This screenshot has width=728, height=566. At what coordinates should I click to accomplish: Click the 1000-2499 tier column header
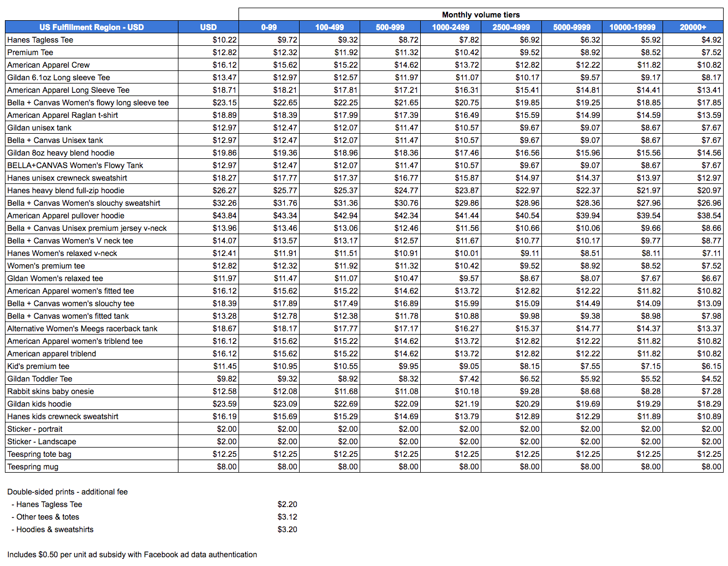click(x=451, y=27)
